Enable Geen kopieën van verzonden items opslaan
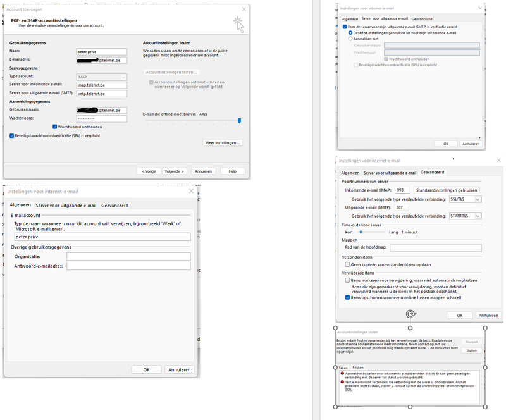The image size is (506, 420). coord(347,264)
